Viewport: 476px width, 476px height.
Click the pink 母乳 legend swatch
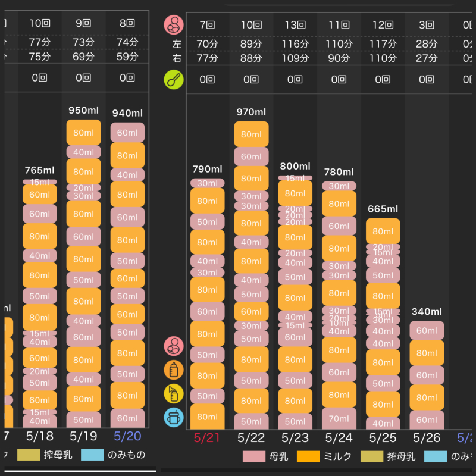point(254,457)
